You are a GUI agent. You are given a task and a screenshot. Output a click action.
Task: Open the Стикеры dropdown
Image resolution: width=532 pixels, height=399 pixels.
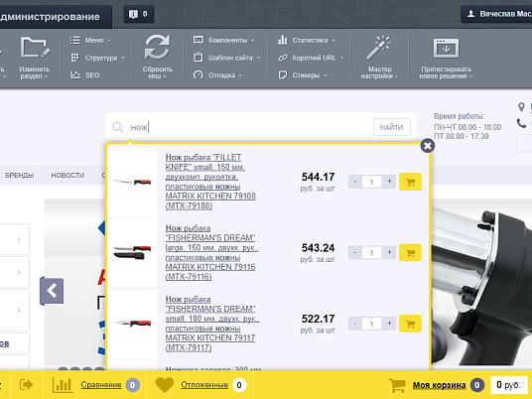click(x=303, y=75)
